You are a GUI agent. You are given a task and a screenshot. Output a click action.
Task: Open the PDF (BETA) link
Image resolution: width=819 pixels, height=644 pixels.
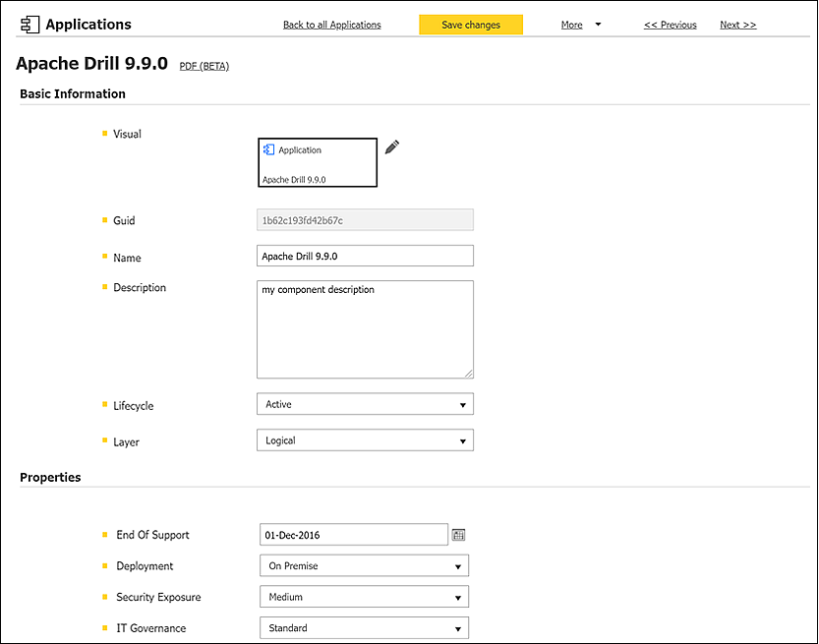click(x=204, y=66)
